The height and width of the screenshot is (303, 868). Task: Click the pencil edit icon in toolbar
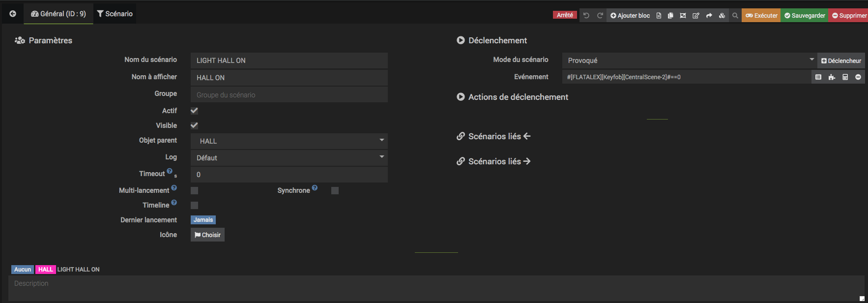point(696,16)
